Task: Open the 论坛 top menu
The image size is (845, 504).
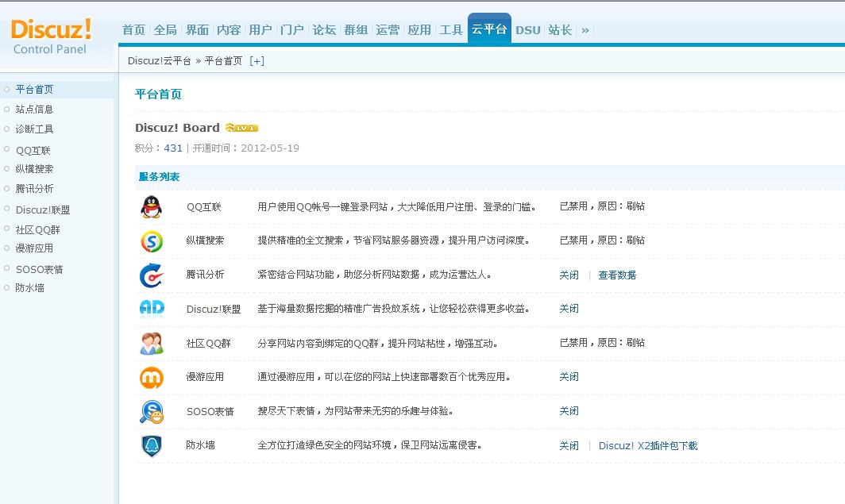Action: tap(324, 30)
